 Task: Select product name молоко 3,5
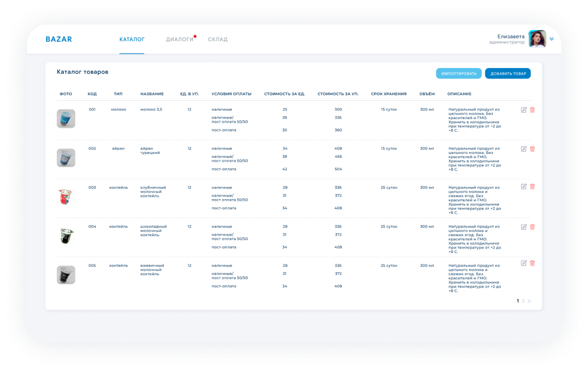(x=151, y=110)
